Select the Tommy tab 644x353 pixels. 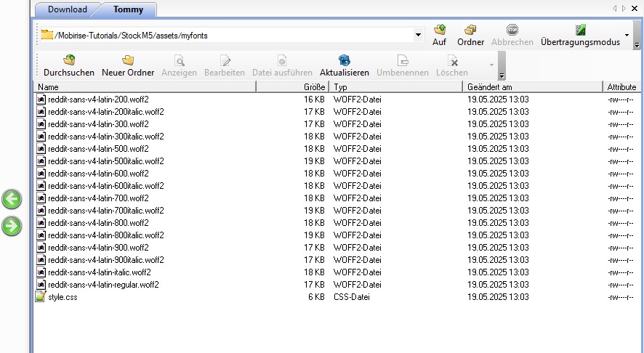point(128,9)
